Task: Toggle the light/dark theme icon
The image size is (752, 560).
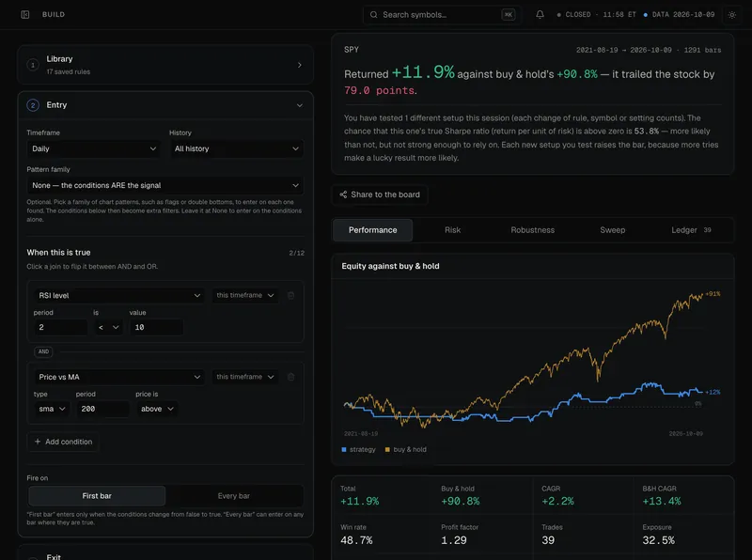Action: [x=732, y=14]
